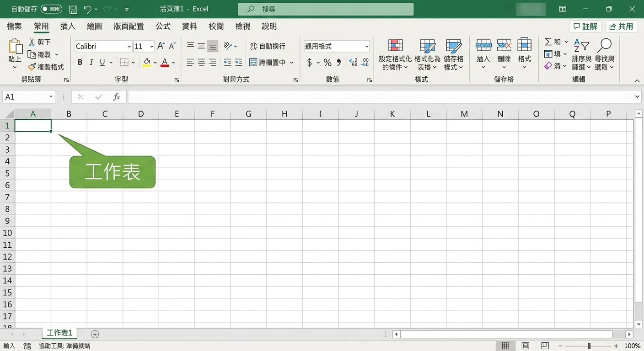Switch to Page Layout (版面配置) tab
Image resolution: width=644 pixels, height=351 pixels.
129,27
